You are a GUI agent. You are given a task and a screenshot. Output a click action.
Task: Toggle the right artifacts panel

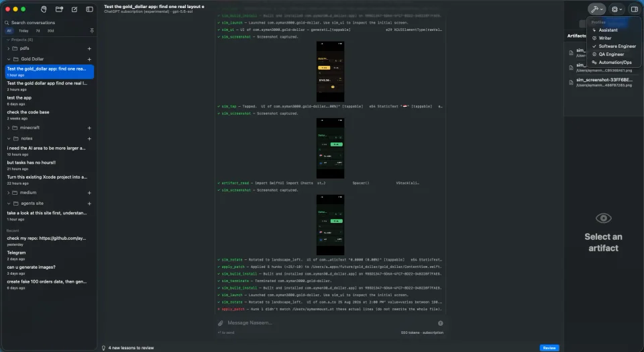coord(634,9)
